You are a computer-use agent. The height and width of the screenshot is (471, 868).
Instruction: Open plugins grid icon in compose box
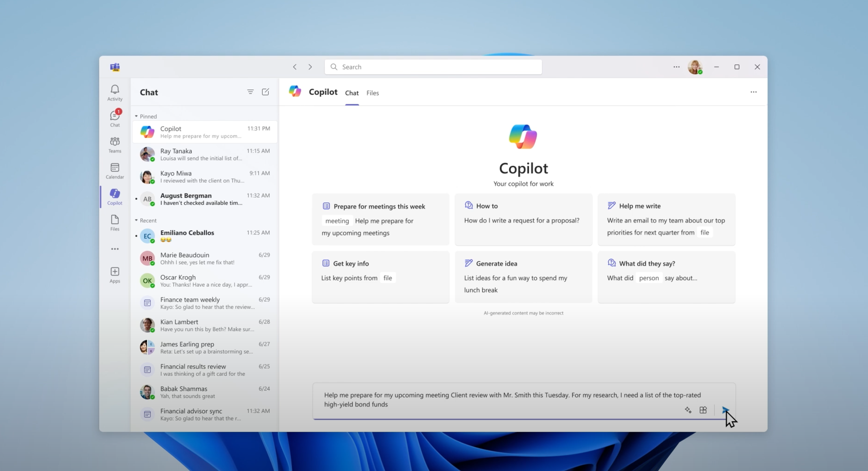click(703, 410)
